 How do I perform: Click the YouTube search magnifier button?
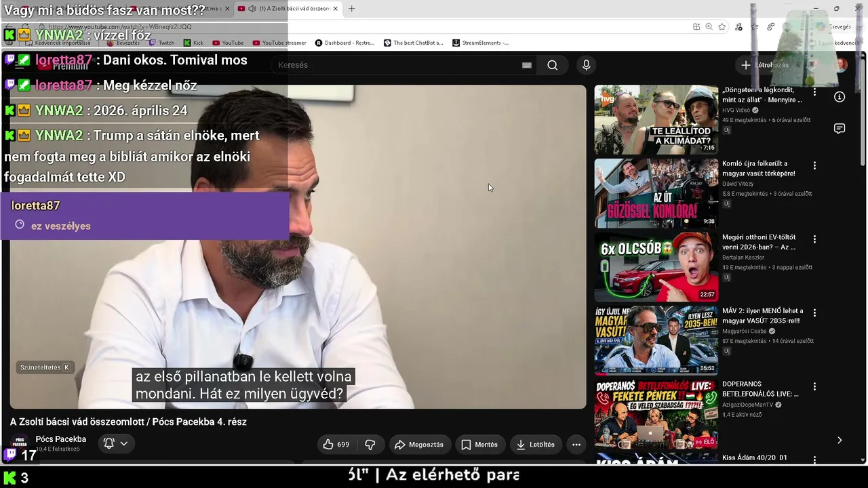pos(553,65)
